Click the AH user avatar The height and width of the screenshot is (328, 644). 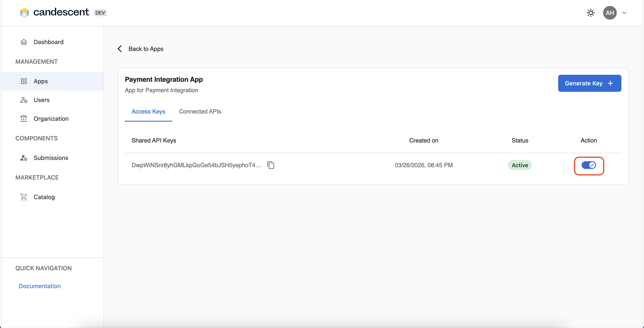pyautogui.click(x=609, y=13)
